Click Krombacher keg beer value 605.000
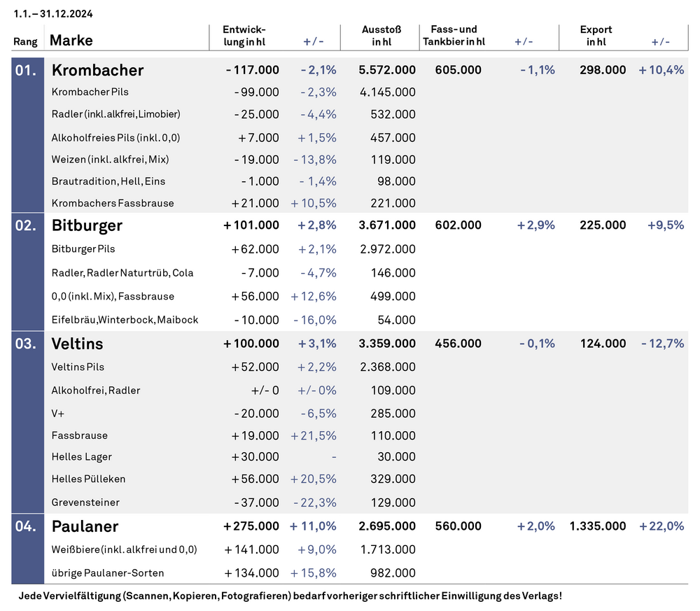The height and width of the screenshot is (611, 700). [x=458, y=70]
